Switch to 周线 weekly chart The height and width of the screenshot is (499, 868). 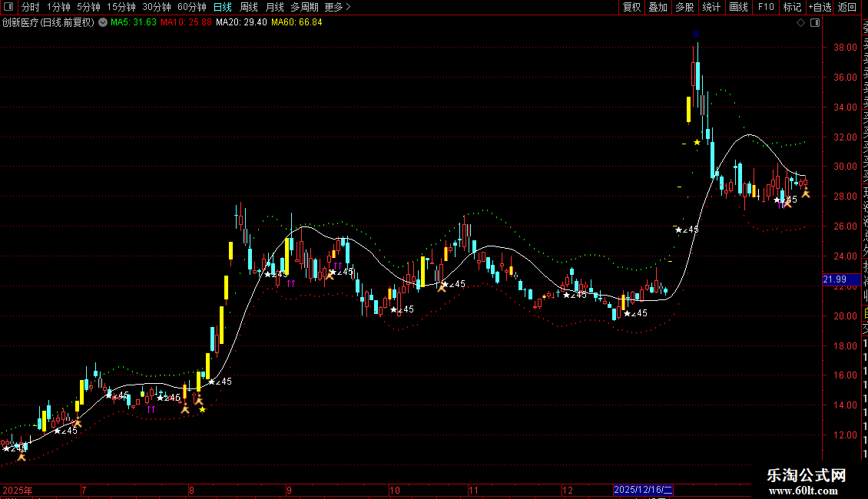click(x=249, y=7)
